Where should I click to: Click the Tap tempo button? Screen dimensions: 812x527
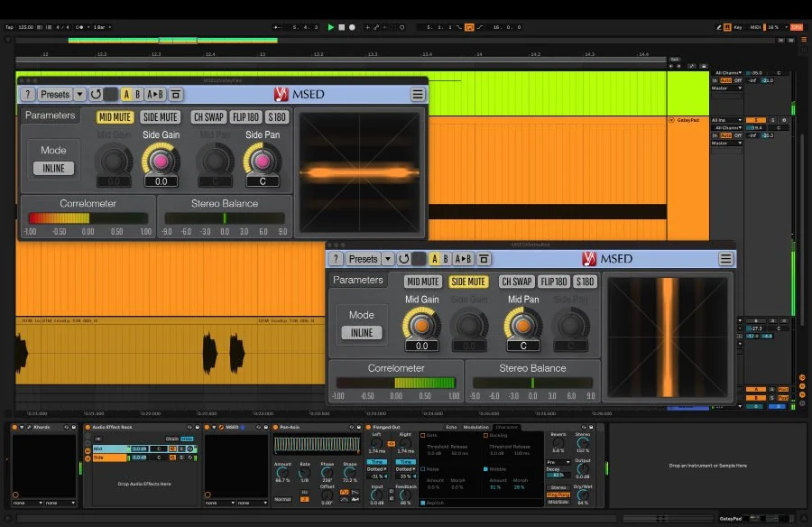[x=9, y=27]
